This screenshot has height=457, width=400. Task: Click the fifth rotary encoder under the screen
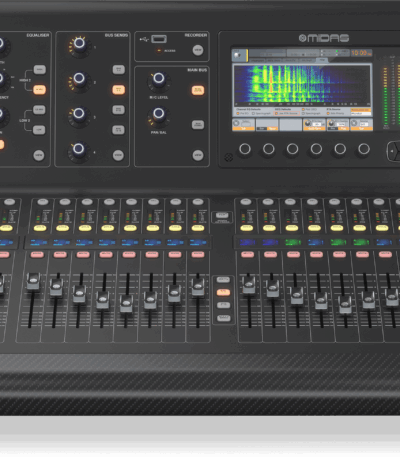(x=340, y=149)
